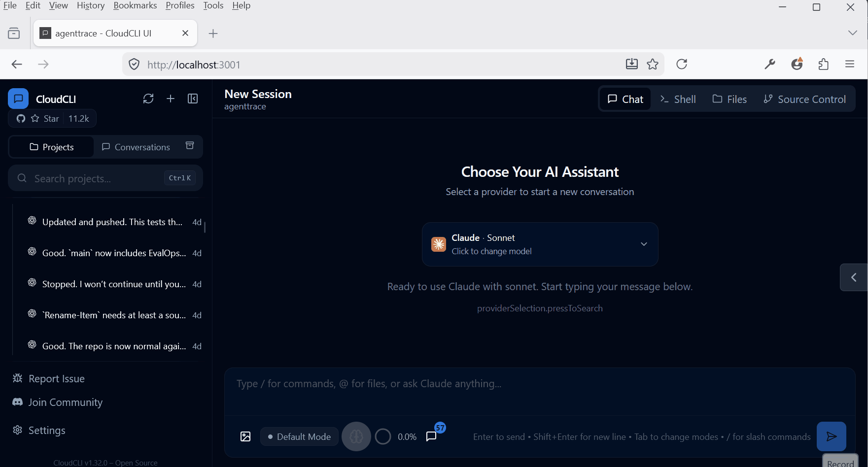Close the agenttrace CloudCLI UI tab
The width and height of the screenshot is (868, 467).
[x=185, y=33]
